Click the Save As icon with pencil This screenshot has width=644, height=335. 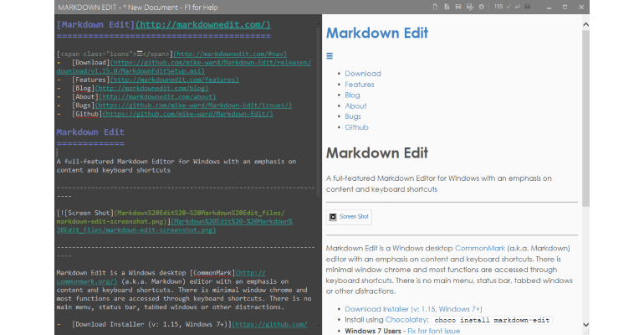coord(469,7)
